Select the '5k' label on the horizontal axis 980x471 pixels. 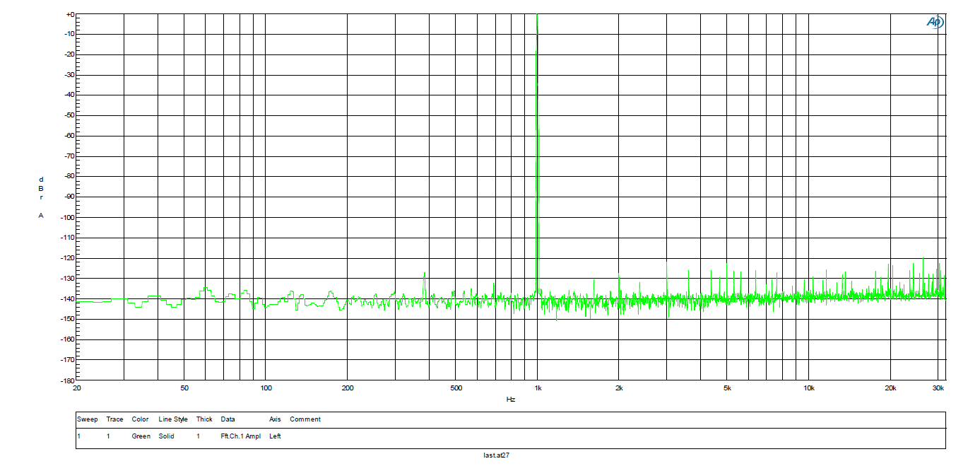727,388
